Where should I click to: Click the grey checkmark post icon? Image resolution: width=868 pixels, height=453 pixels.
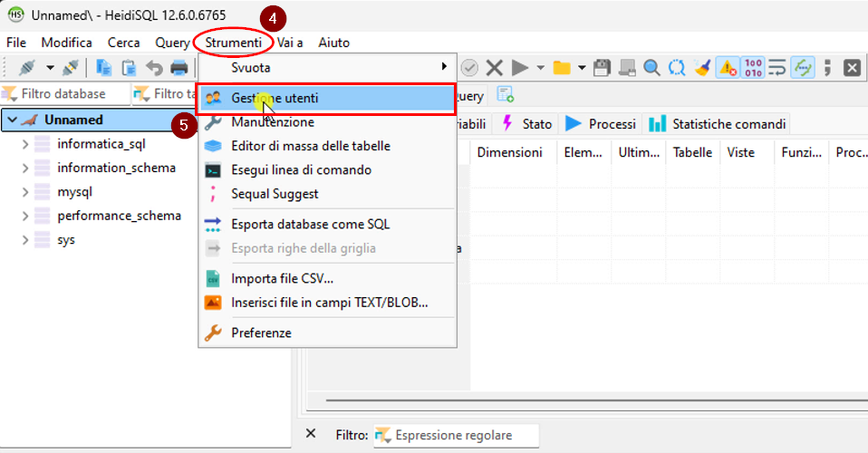(x=469, y=68)
